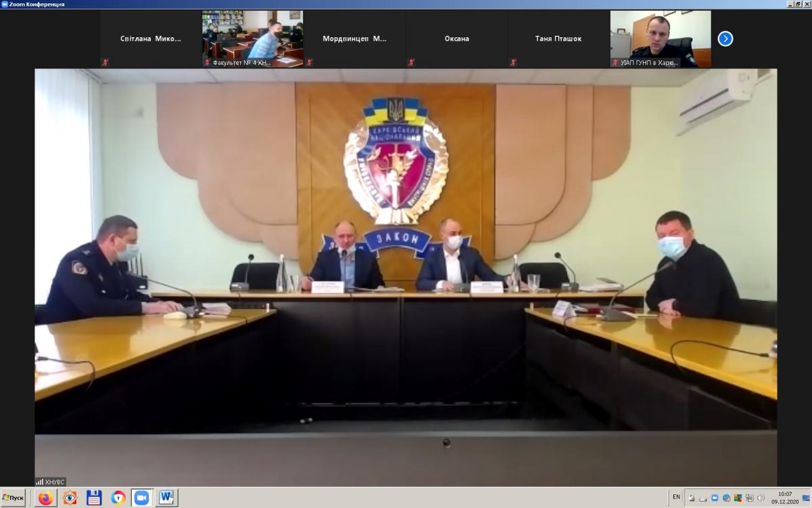Show next participants with the blue arrow
812x508 pixels.
point(725,39)
